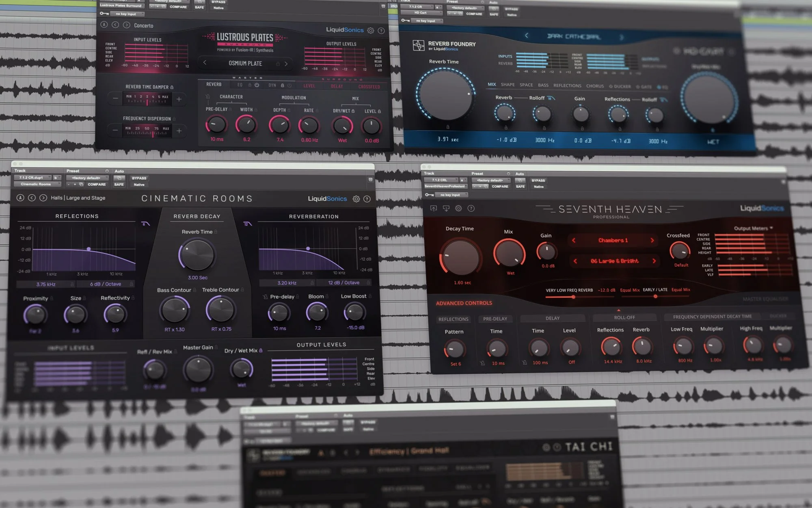The width and height of the screenshot is (812, 508).
Task: Go to next Cinematic Rooms preset arrow
Action: click(43, 198)
